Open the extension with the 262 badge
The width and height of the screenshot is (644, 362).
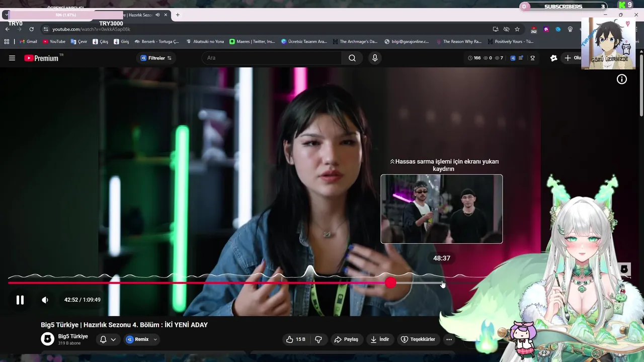[534, 30]
